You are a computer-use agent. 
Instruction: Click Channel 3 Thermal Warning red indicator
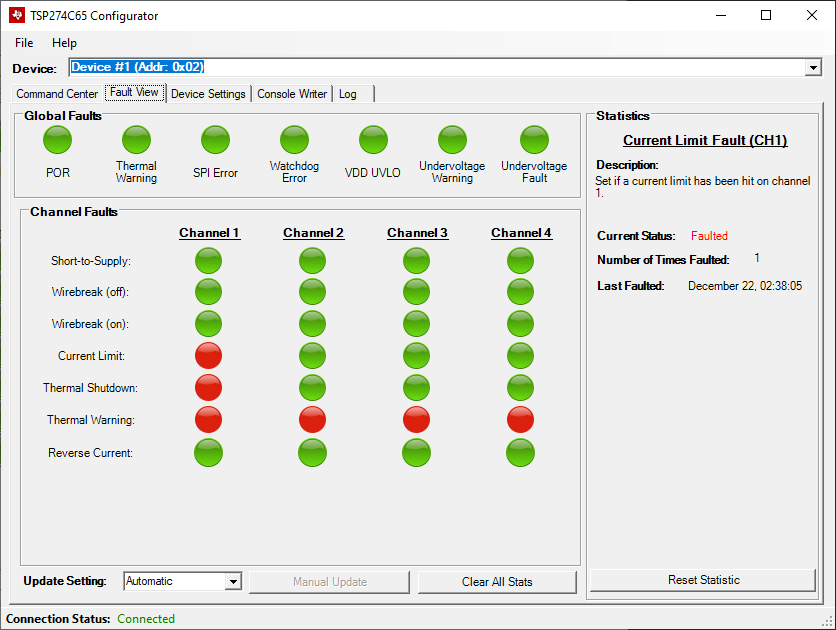point(416,420)
